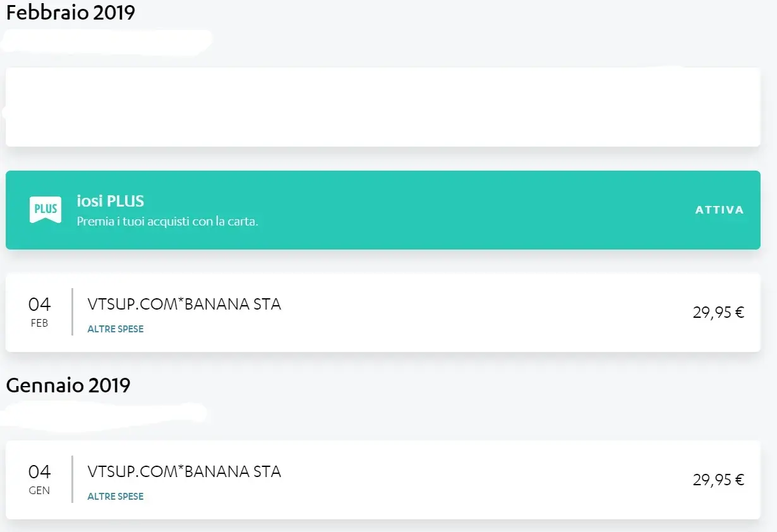Click ALTRE SPESE category on the February transaction
Image resolution: width=777 pixels, height=532 pixels.
[x=116, y=329]
